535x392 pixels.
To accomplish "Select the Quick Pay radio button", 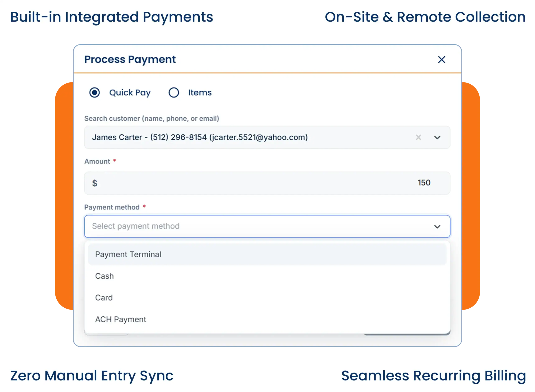I will tap(94, 93).
